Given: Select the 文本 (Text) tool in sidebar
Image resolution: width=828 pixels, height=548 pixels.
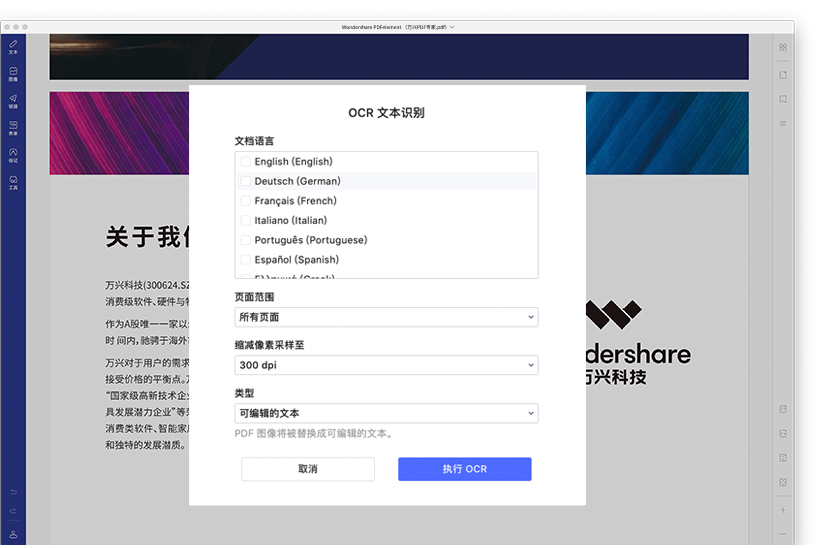Looking at the screenshot, I should click(x=13, y=47).
